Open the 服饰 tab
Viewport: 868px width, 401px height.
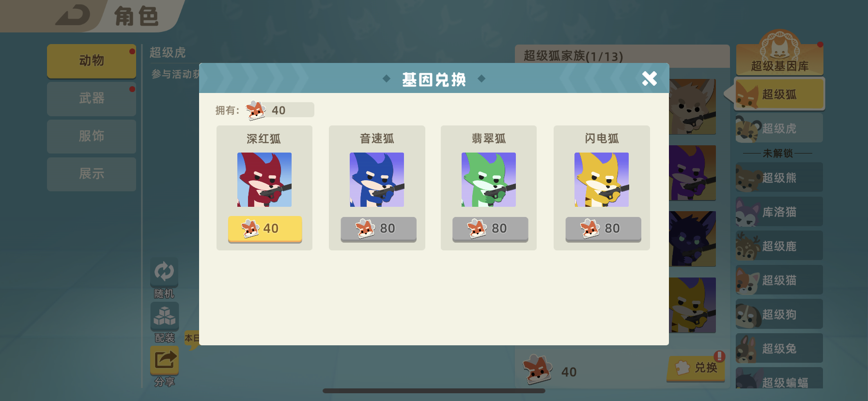click(x=92, y=137)
